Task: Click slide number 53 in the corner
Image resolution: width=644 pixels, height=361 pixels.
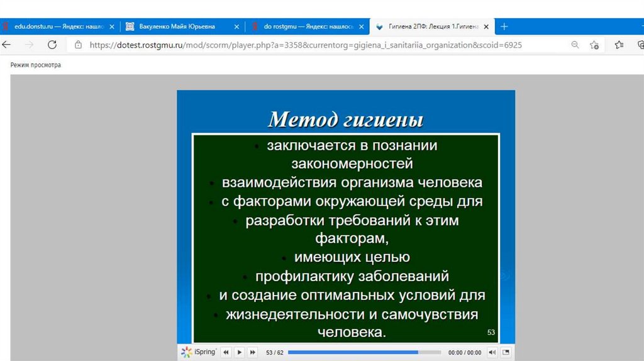Action: point(491,332)
